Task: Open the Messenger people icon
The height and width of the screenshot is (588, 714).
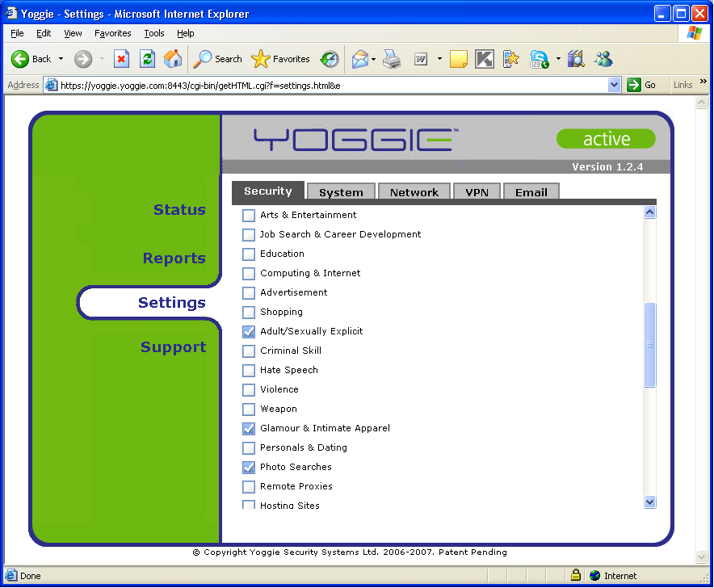Action: (x=603, y=59)
